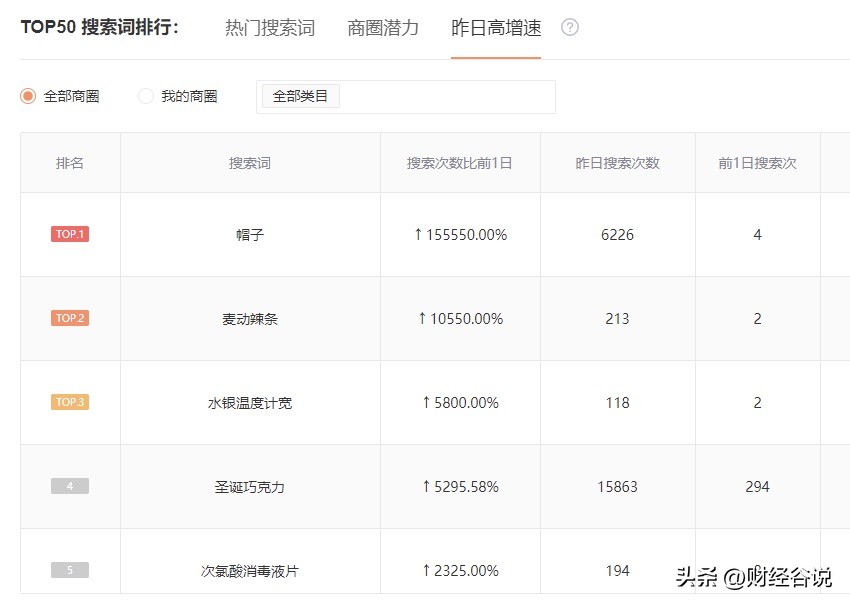Click the gray rank 4 badge
This screenshot has height=606, width=850.
69,486
